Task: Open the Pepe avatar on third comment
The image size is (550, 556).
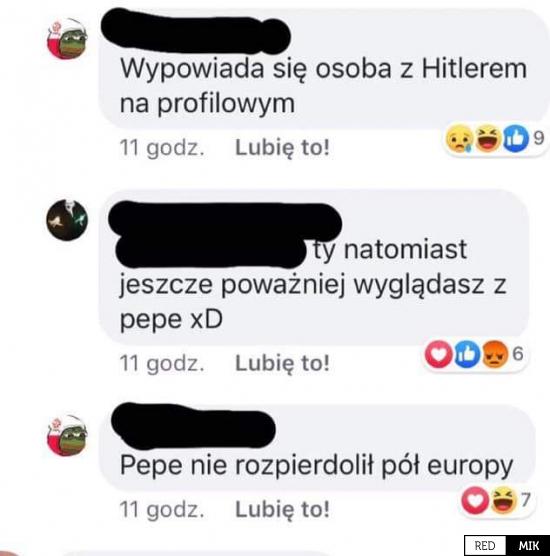Action: pos(67,435)
